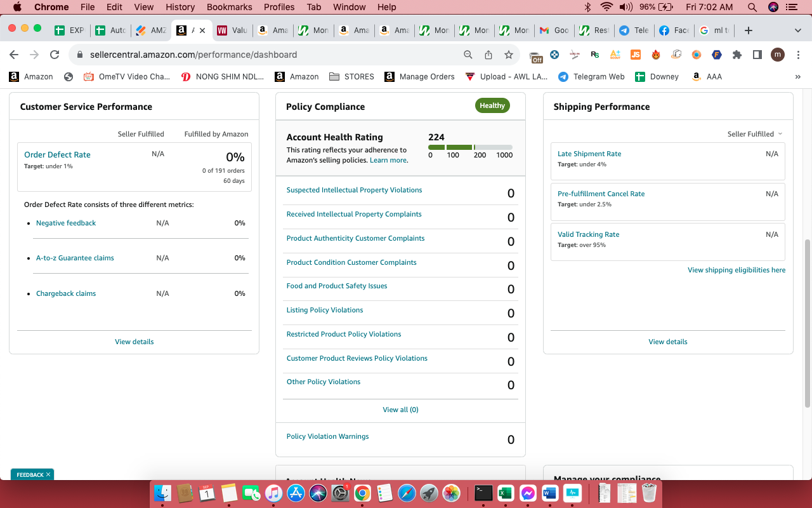Image resolution: width=812 pixels, height=508 pixels.
Task: Open the Profiles menu
Action: 279,8
